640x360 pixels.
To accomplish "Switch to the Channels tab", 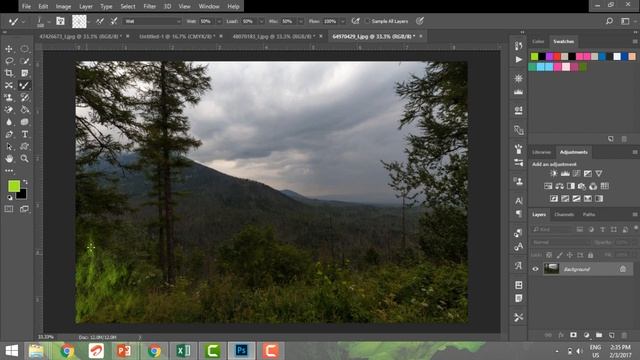I will pyautogui.click(x=564, y=214).
